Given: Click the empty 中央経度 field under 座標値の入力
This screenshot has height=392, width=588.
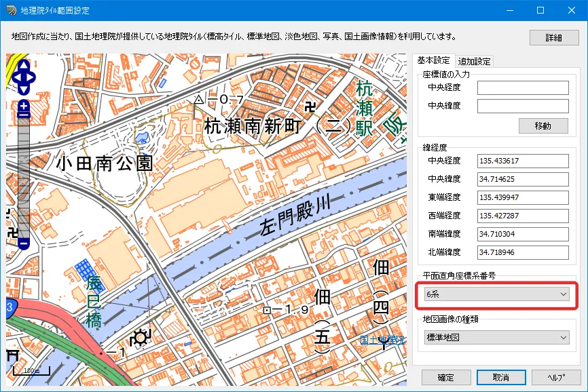Looking at the screenshot, I should click(522, 87).
